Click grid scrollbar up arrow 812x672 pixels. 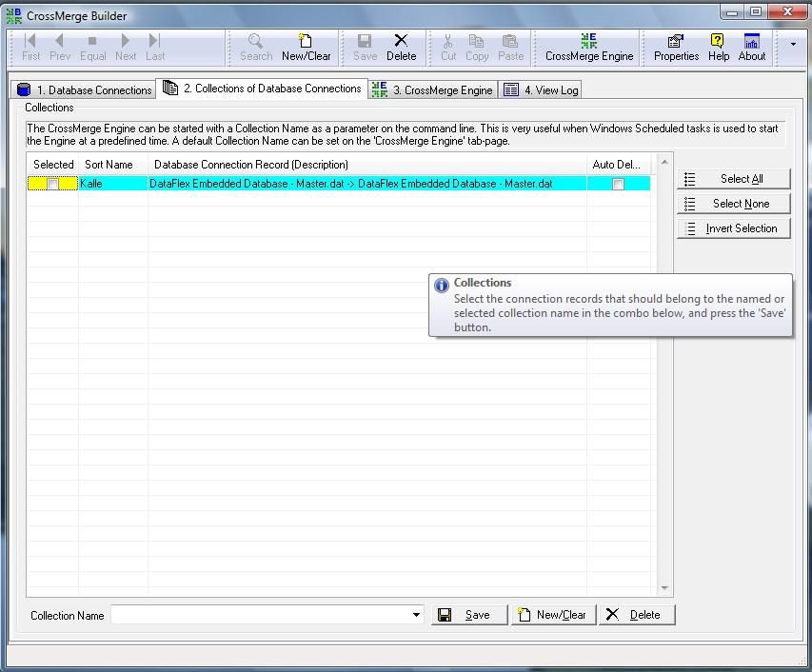click(664, 163)
